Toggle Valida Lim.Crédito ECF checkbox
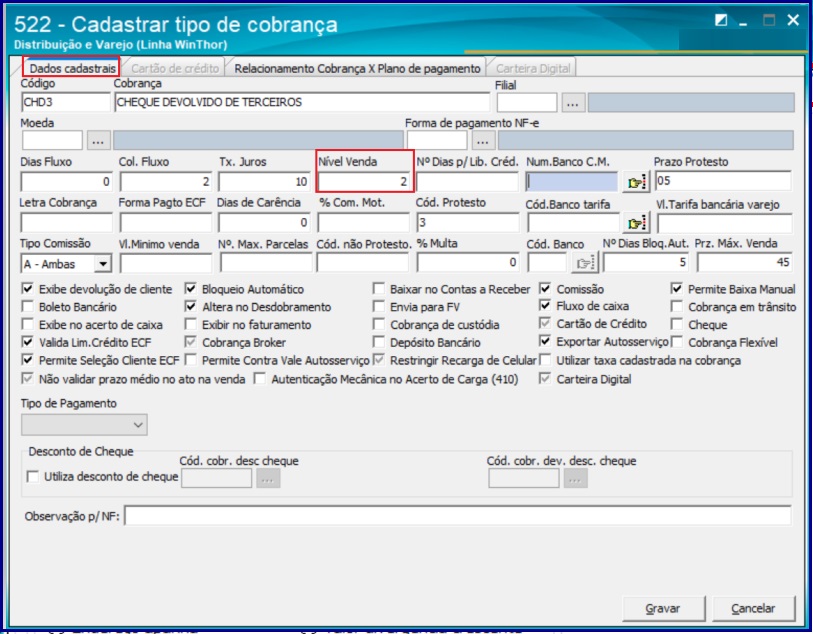 tap(27, 342)
